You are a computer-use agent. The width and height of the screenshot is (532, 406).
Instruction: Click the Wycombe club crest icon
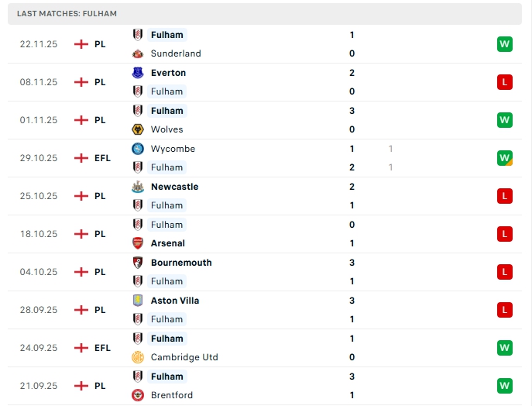click(138, 149)
